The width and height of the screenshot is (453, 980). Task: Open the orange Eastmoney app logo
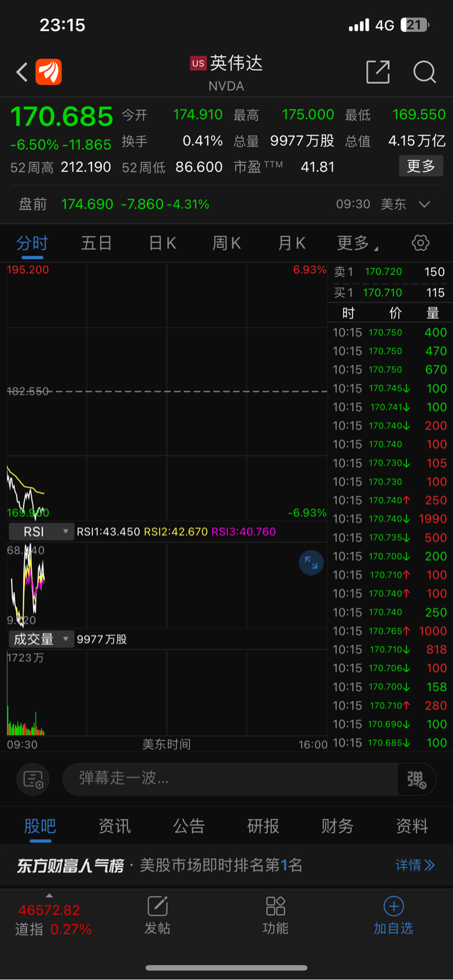48,72
